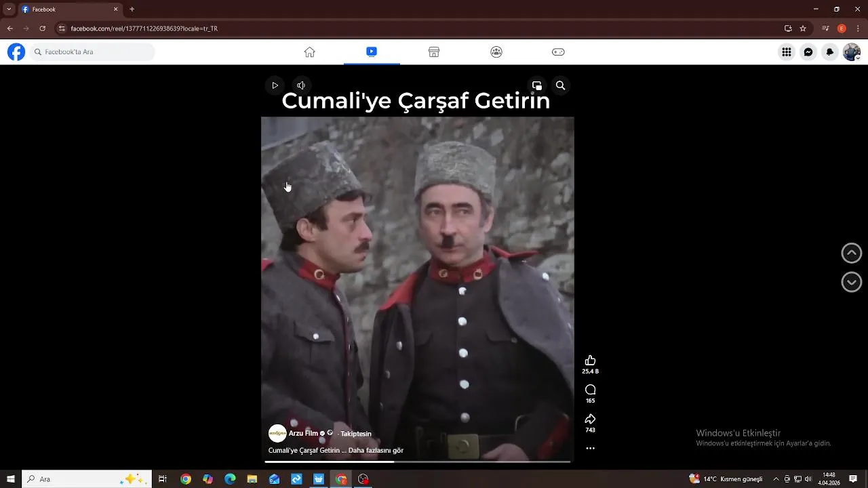Open File Explorer from taskbar
Viewport: 868px width, 488px height.
[252, 479]
